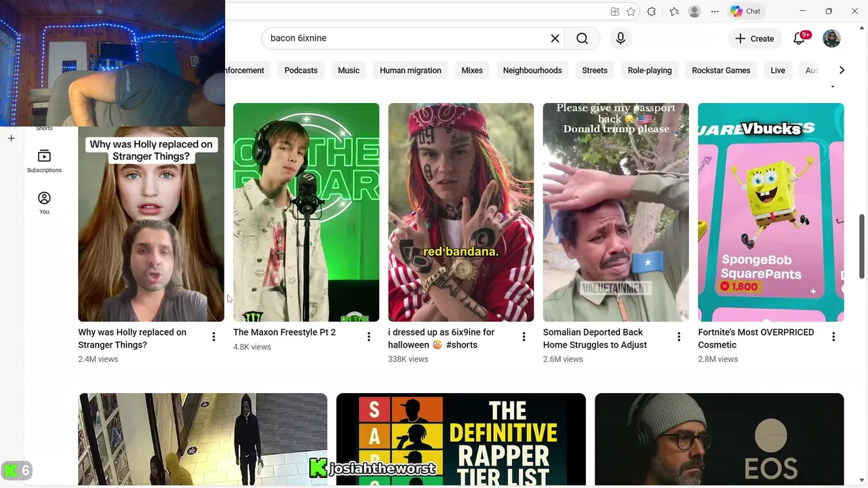Open the YouTube account avatar menu

click(831, 39)
